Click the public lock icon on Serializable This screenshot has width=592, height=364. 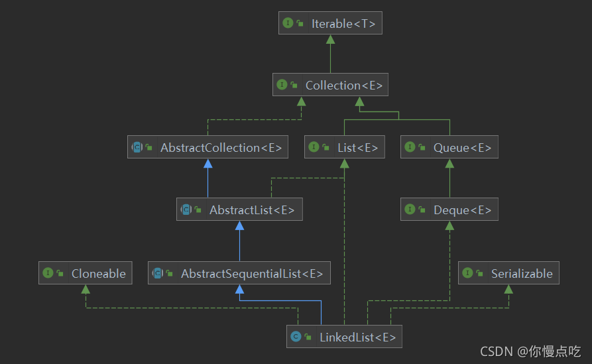click(x=479, y=273)
